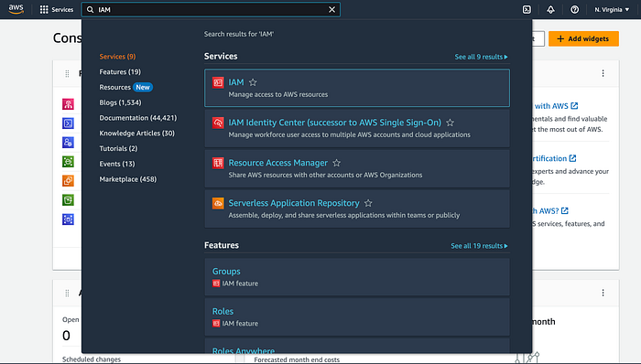Screen dimensions: 641x364
Task: Favorite IAM Identity Center with star
Action: tap(451, 123)
